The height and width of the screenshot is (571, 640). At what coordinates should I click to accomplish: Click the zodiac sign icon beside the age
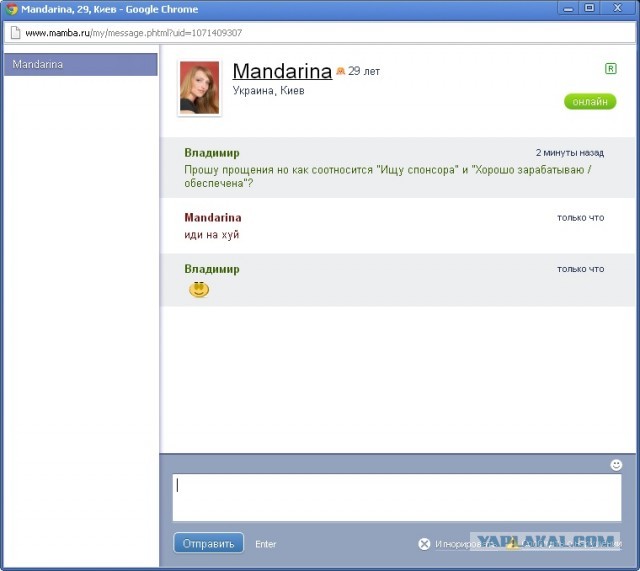(x=340, y=71)
